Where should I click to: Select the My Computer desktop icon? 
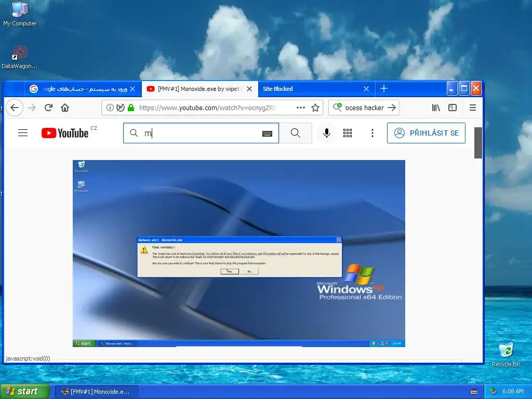(20, 14)
